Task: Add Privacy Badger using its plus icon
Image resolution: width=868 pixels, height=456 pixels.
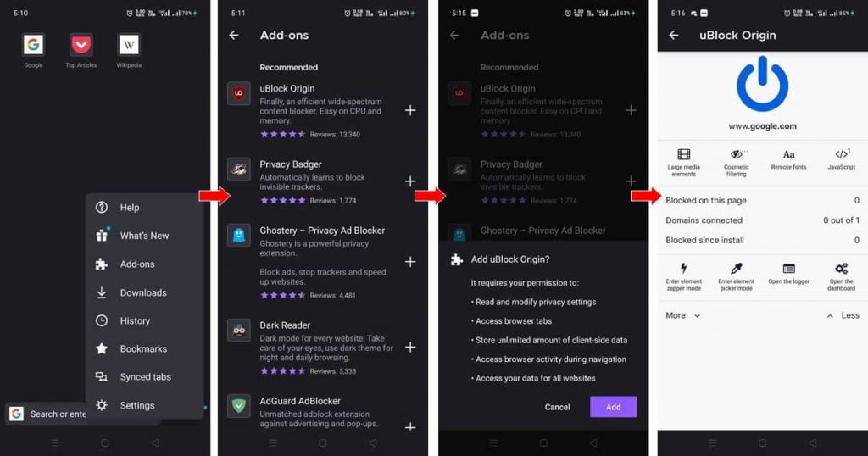Action: point(410,181)
